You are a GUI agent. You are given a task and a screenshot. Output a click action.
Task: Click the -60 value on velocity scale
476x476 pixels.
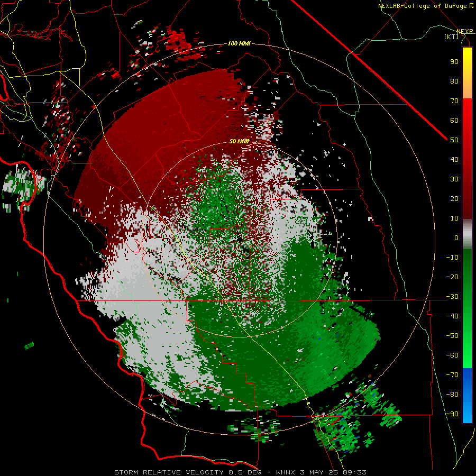click(x=452, y=355)
